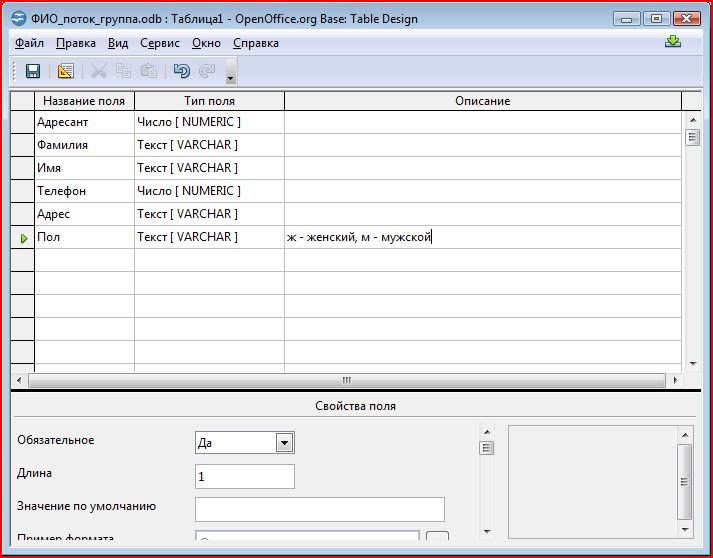Click the Cut scissors icon
The height and width of the screenshot is (558, 713).
(x=98, y=71)
